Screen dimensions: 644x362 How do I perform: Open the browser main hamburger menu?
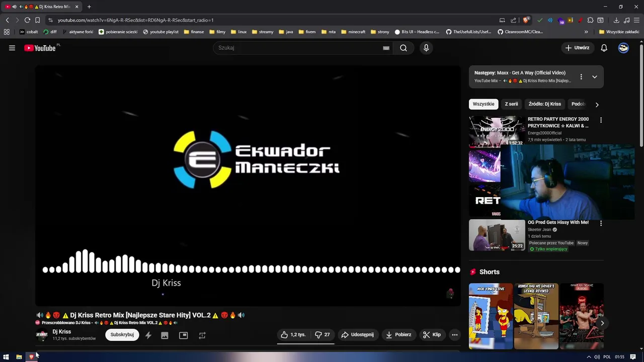click(636, 20)
